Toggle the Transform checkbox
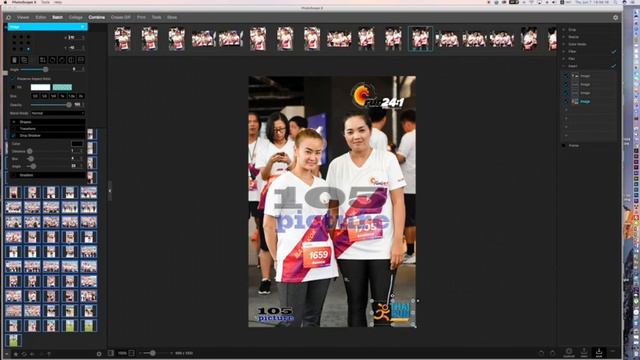This screenshot has width=640, height=360. point(14,129)
